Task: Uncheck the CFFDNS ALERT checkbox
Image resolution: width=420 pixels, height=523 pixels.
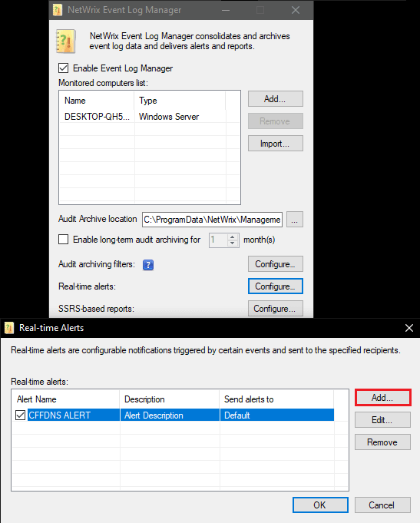Action: [21, 415]
